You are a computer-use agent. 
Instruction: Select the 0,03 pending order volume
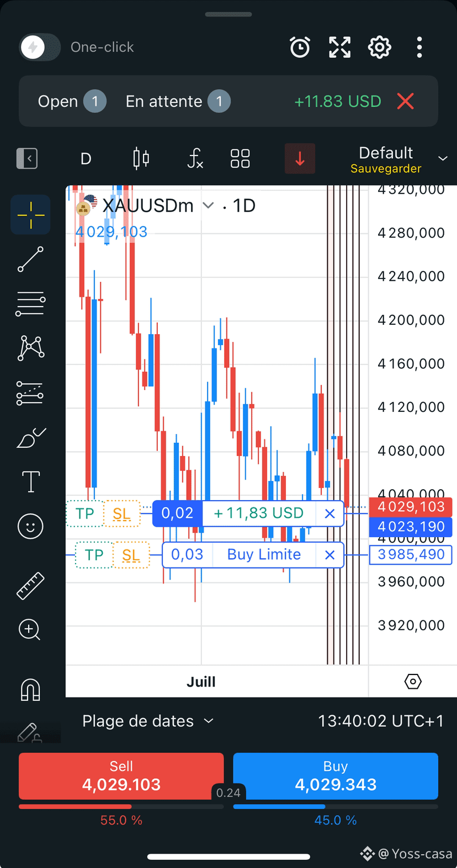[x=187, y=554]
